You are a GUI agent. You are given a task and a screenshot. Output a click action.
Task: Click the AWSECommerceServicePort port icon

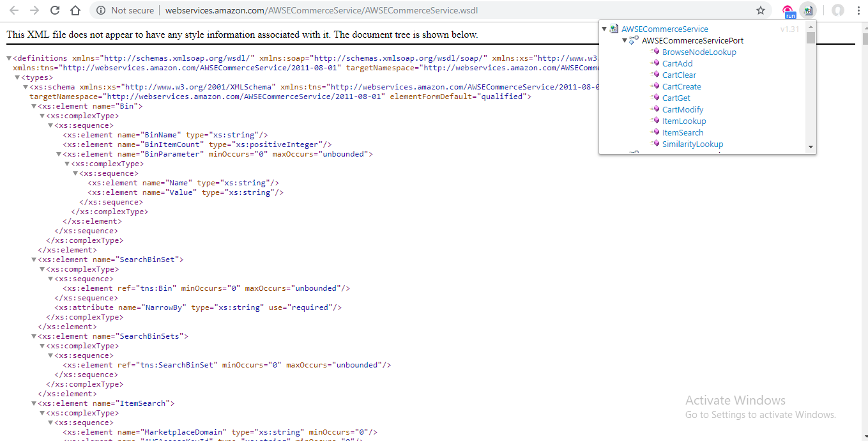pyautogui.click(x=634, y=40)
